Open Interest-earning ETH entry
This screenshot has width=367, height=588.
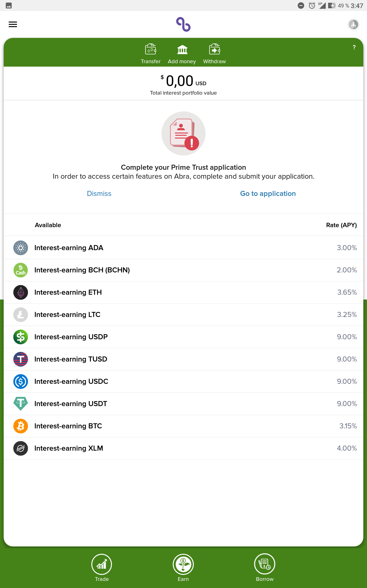pyautogui.click(x=183, y=292)
